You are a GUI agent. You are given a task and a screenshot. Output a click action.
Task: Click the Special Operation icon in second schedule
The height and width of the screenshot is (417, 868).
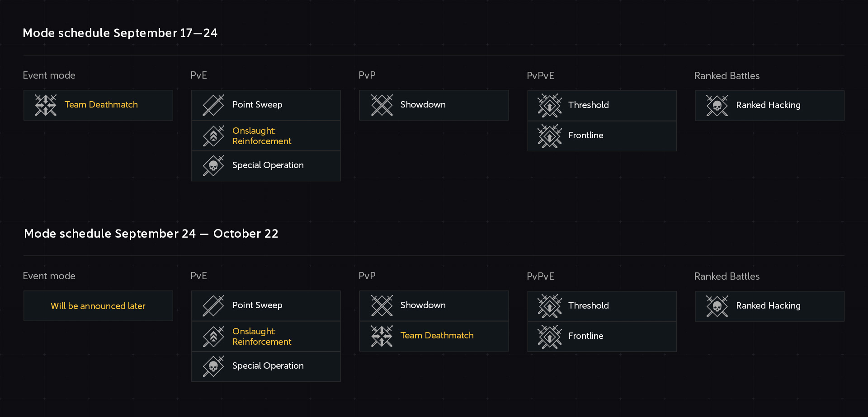coord(213,366)
